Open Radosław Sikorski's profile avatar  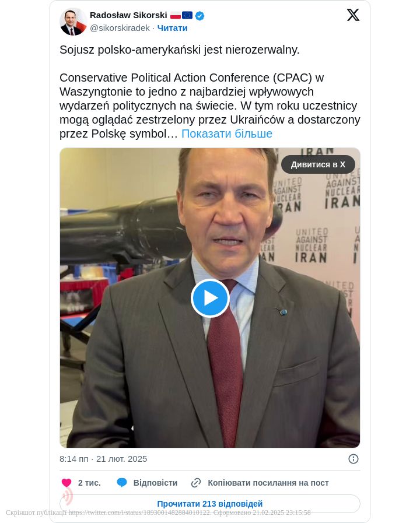(73, 22)
